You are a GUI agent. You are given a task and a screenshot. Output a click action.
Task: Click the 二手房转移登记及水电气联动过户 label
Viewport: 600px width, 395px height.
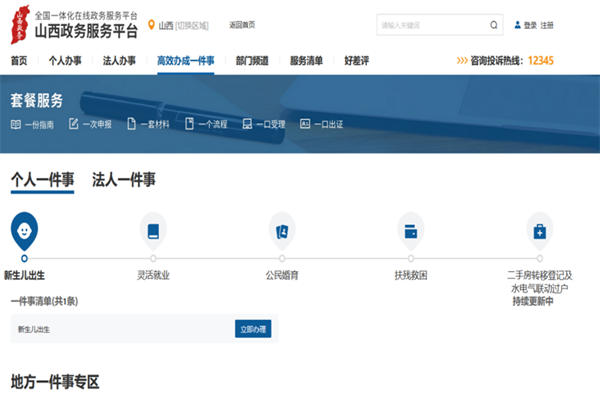540,282
